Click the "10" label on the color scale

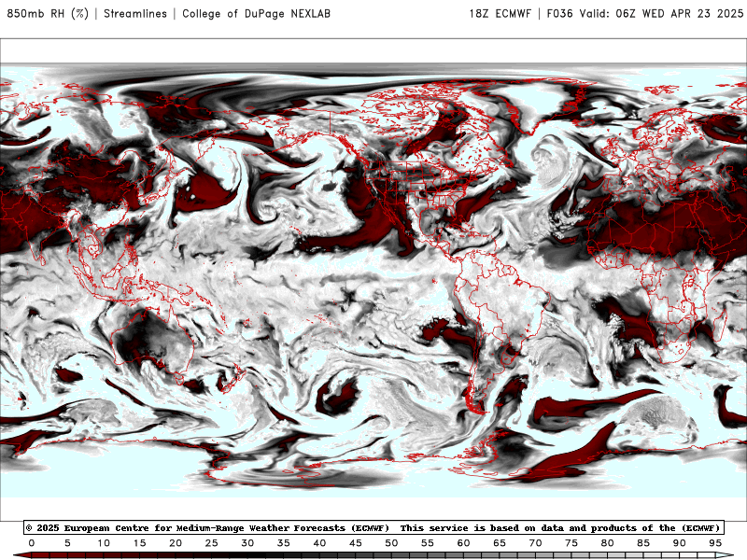(x=104, y=543)
